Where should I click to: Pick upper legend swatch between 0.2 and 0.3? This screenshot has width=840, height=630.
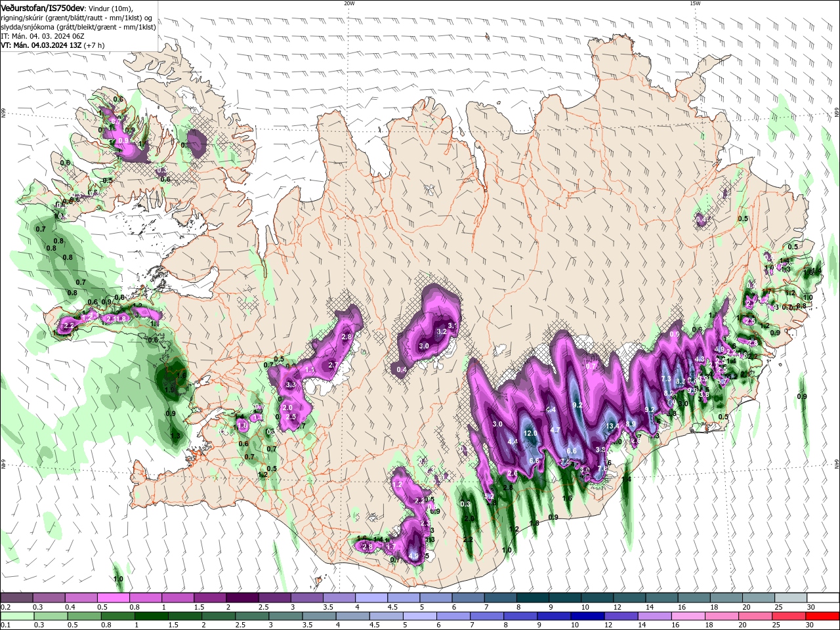[x=16, y=597]
